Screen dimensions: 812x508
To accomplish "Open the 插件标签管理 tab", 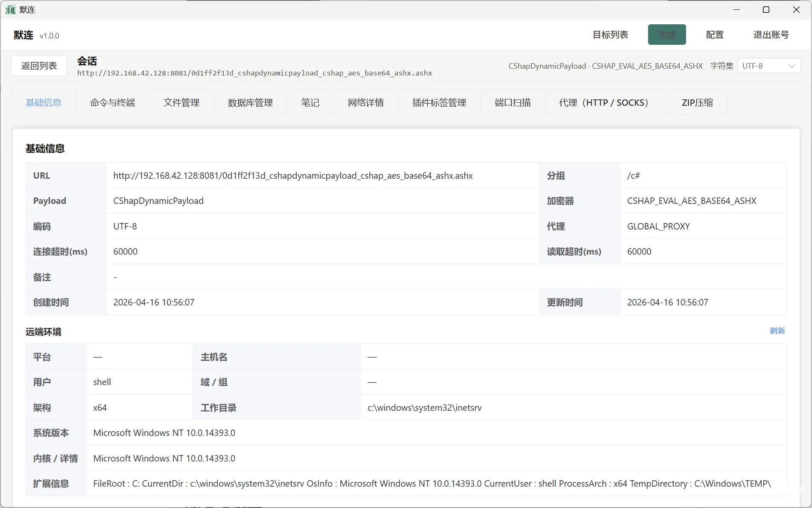I will click(x=439, y=102).
